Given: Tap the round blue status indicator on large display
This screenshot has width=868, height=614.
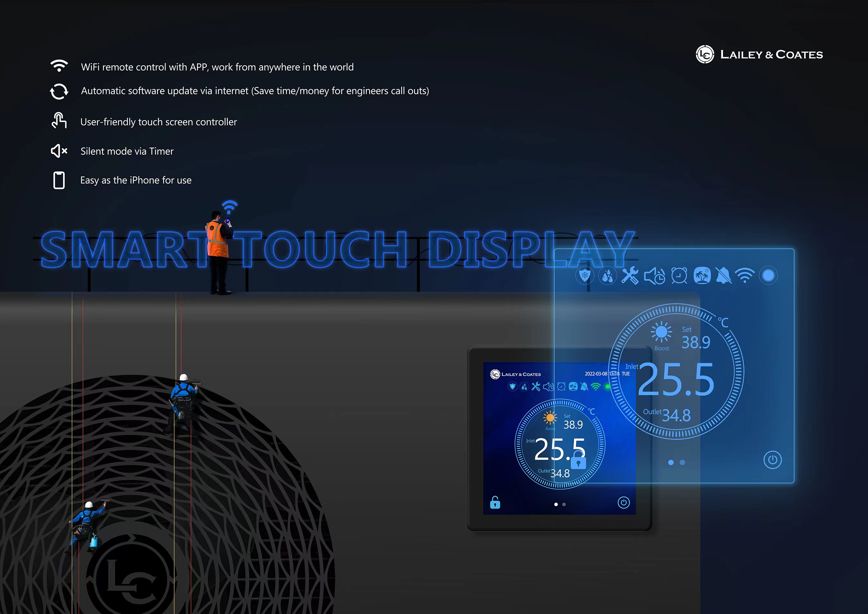Looking at the screenshot, I should [x=768, y=275].
